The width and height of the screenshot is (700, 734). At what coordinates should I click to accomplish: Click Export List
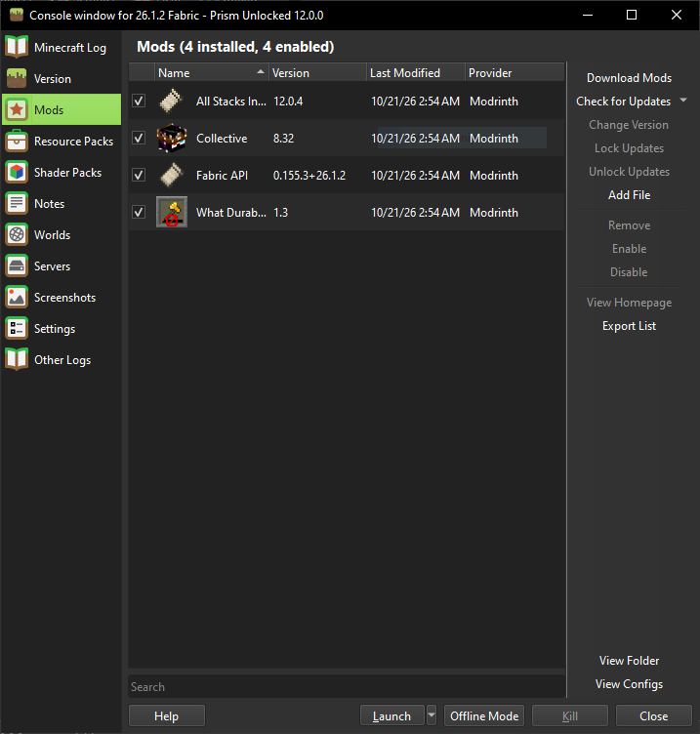(x=629, y=326)
